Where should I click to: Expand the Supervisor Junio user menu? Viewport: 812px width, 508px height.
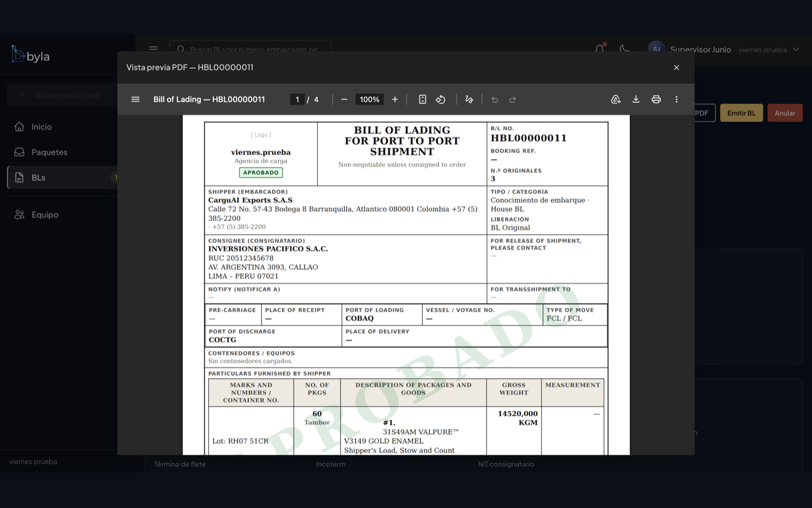pyautogui.click(x=724, y=49)
